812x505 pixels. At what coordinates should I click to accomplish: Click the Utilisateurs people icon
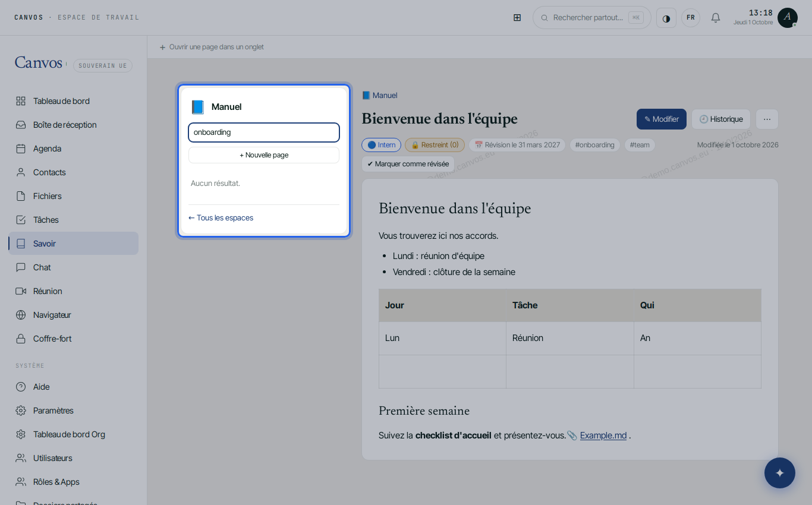(x=21, y=458)
